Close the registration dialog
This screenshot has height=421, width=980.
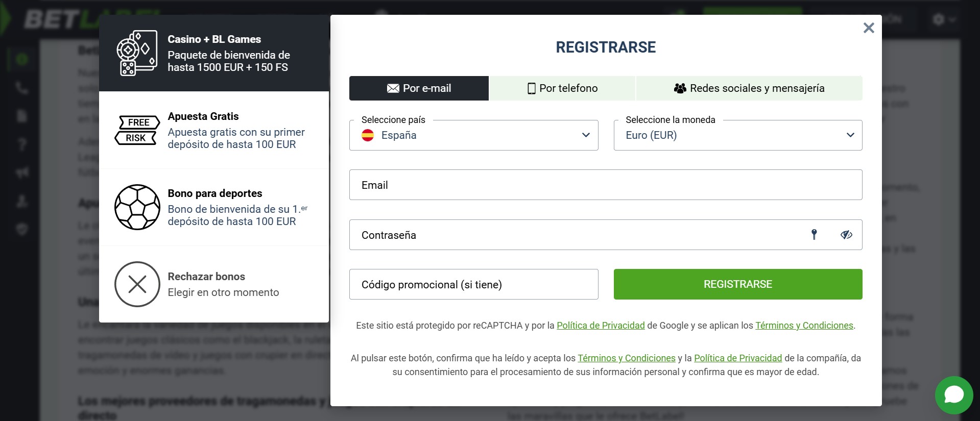click(x=869, y=28)
